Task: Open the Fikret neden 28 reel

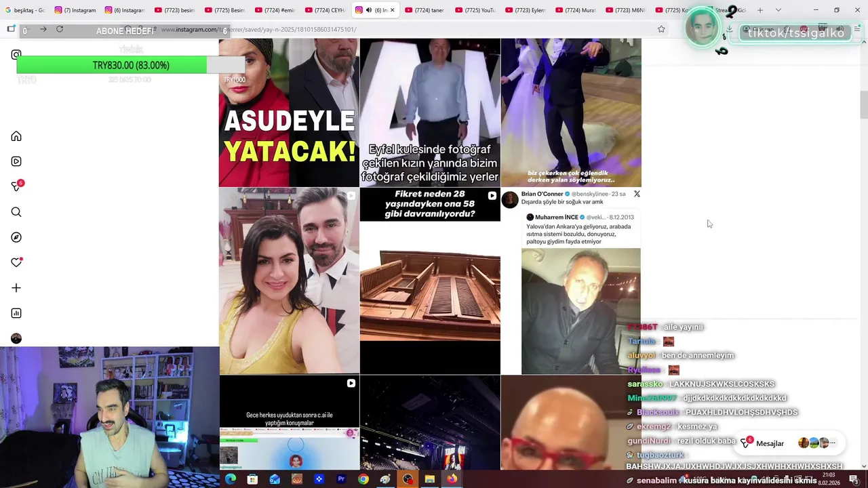Action: [x=430, y=281]
